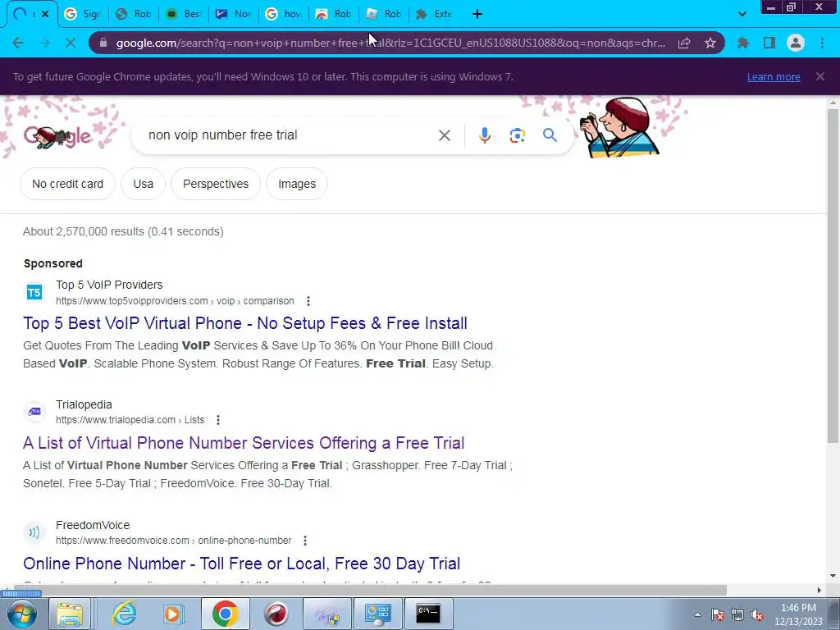Stop loading the page
The width and height of the screenshot is (840, 630).
pyautogui.click(x=71, y=43)
